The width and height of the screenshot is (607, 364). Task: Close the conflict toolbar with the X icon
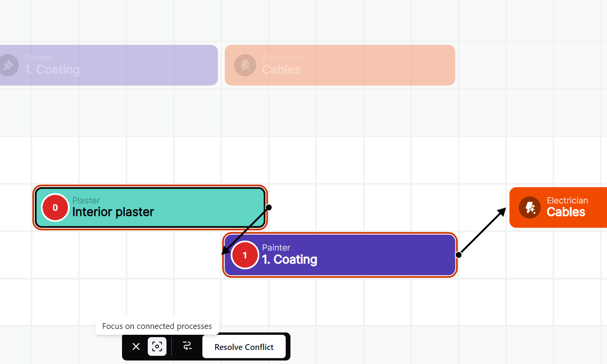tap(136, 346)
